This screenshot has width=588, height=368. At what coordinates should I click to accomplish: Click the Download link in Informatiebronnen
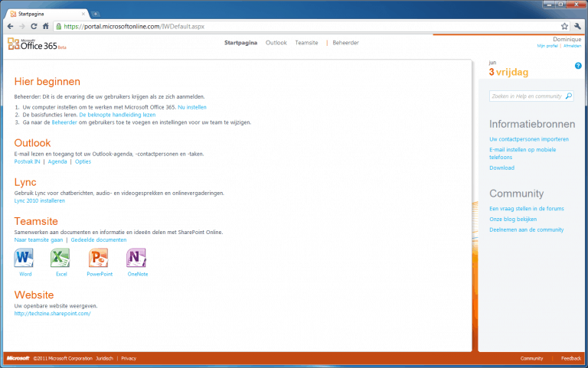point(501,168)
